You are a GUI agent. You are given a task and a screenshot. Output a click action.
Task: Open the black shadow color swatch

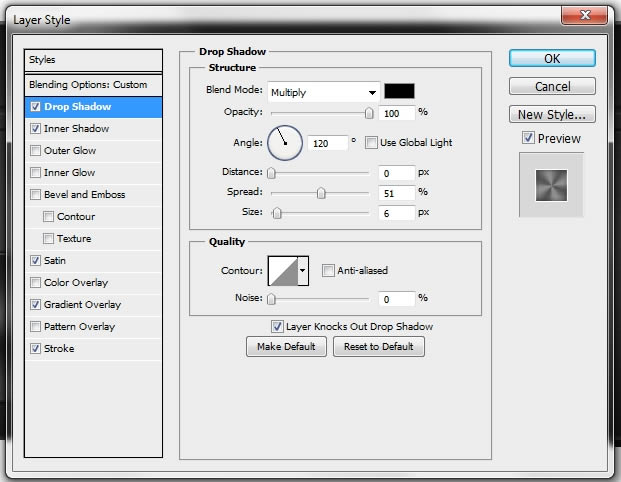[x=399, y=91]
